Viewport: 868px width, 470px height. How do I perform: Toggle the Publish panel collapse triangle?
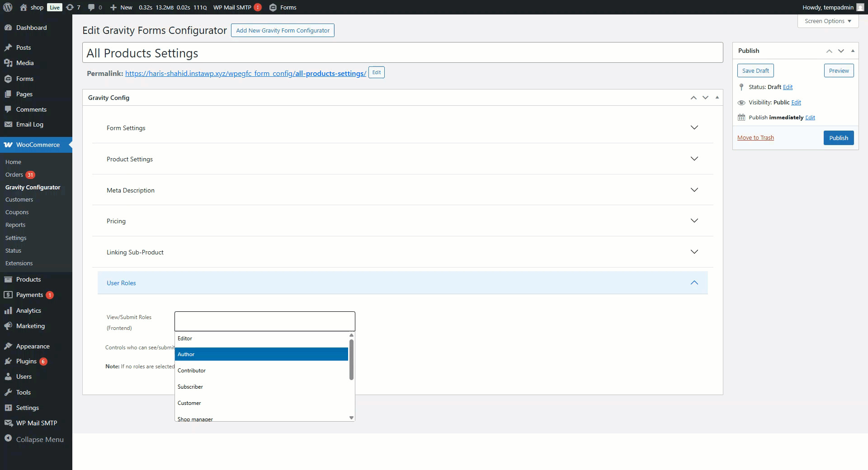coord(853,51)
